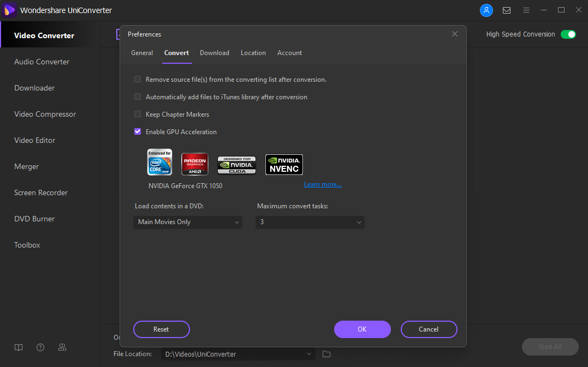Viewport: 588px width, 367px height.
Task: Click the AMD Radeon Graphics badge
Action: pyautogui.click(x=194, y=164)
